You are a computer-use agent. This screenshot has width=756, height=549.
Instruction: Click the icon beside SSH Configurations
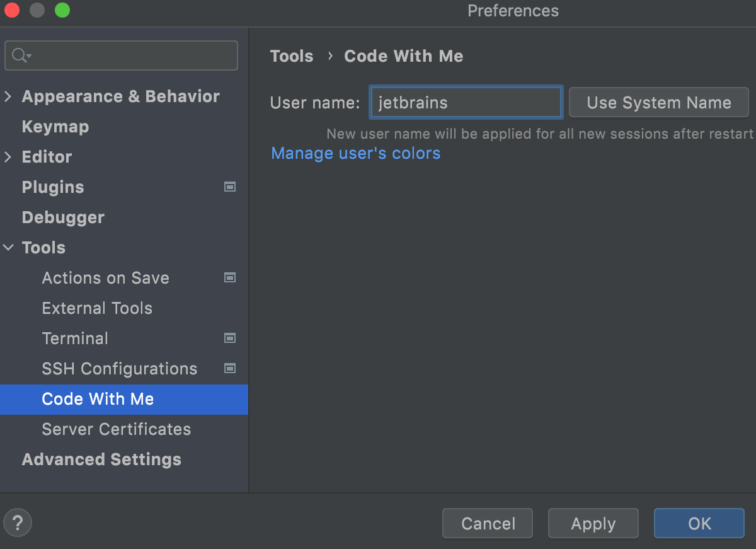pos(230,368)
